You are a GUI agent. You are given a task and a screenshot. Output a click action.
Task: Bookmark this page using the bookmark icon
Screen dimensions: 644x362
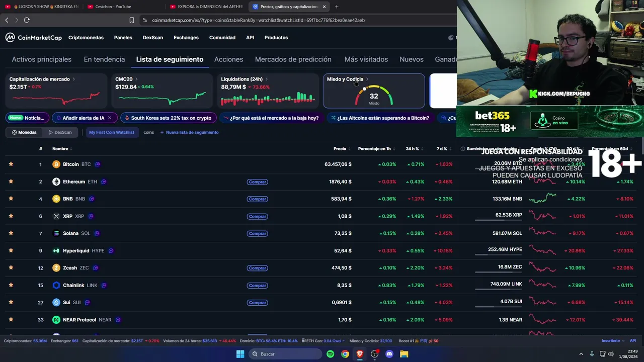132,20
